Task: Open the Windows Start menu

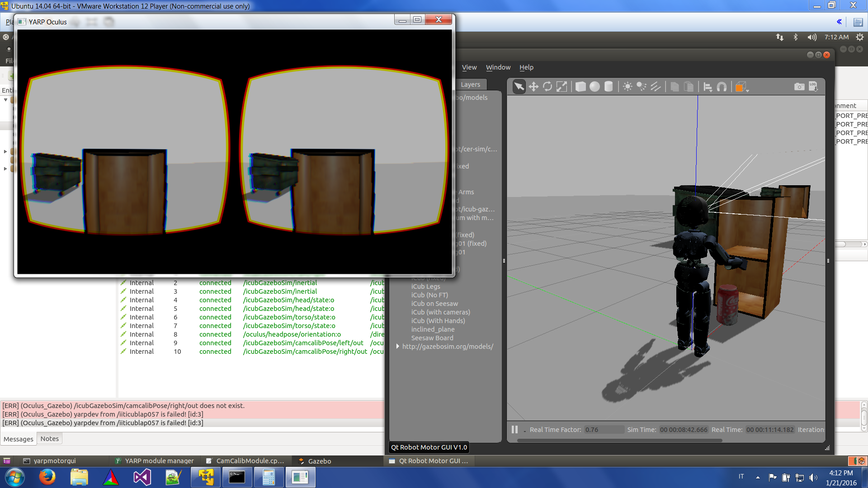Action: pyautogui.click(x=14, y=478)
